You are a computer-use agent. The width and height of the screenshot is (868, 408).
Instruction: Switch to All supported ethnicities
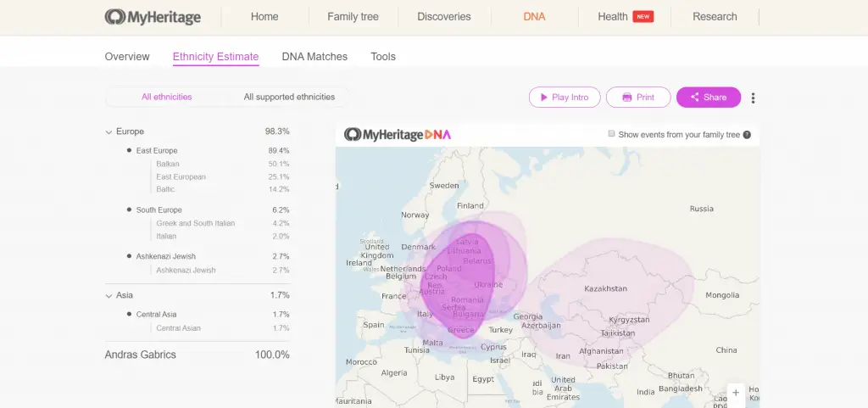(x=290, y=97)
